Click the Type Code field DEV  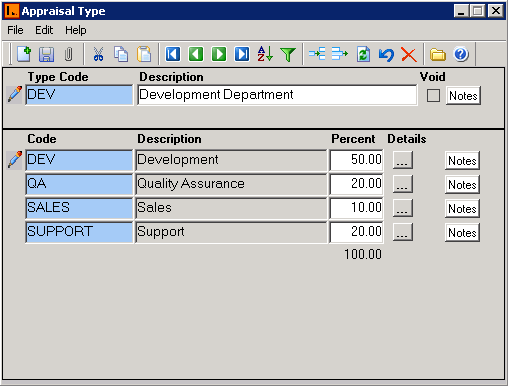(79, 95)
